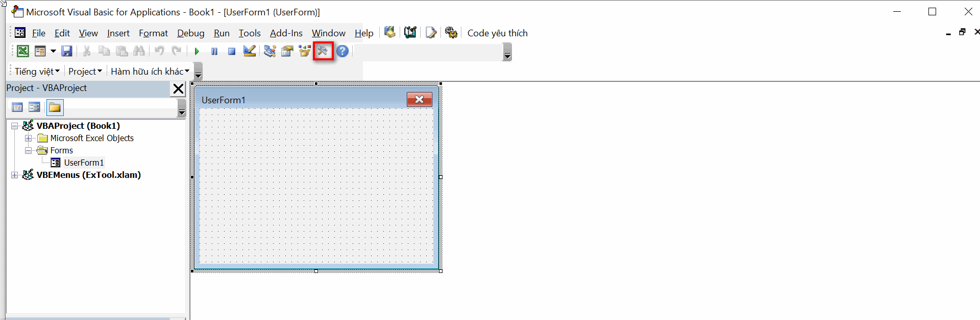
Task: Click the page-with-pen add-in icon
Action: (431, 33)
